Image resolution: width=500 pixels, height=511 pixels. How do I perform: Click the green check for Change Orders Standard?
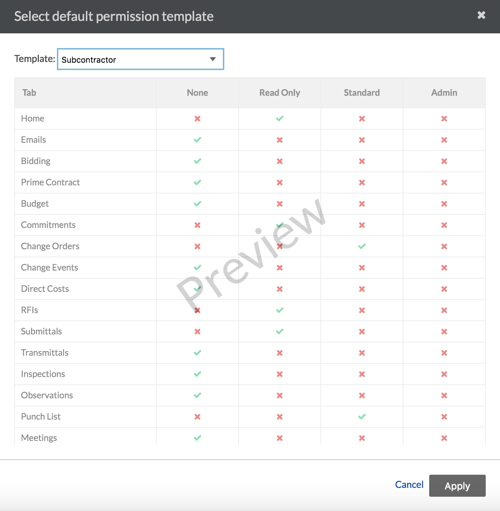click(362, 246)
